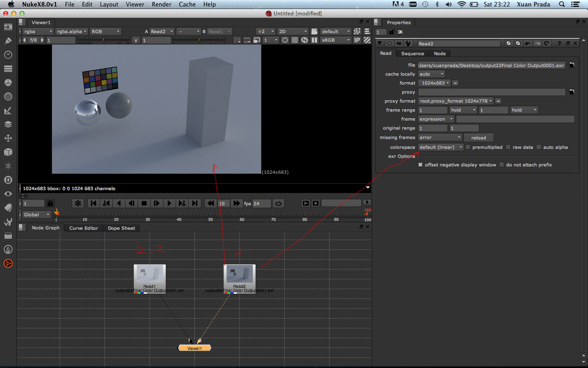Viewport: 588px width, 368px height.
Task: Open the sRGB viewer LUT dropdown
Action: pyautogui.click(x=336, y=40)
